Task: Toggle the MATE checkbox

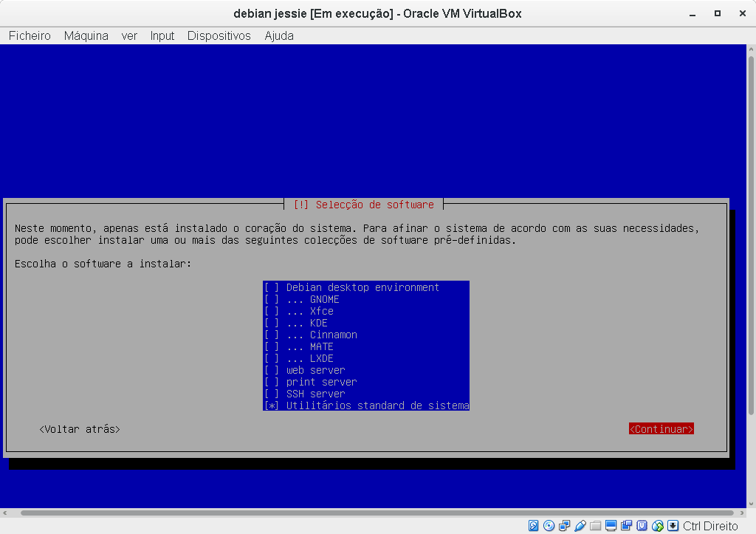Action: 272,346
